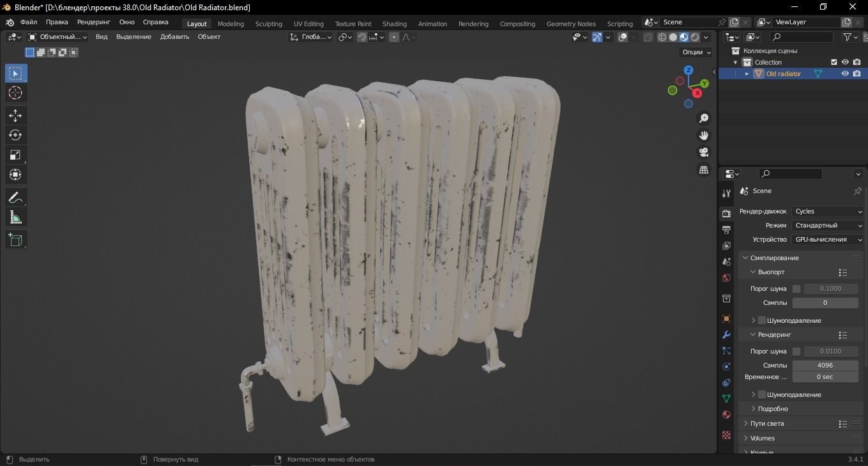Open the Material properties tab
The image size is (868, 466).
726,415
